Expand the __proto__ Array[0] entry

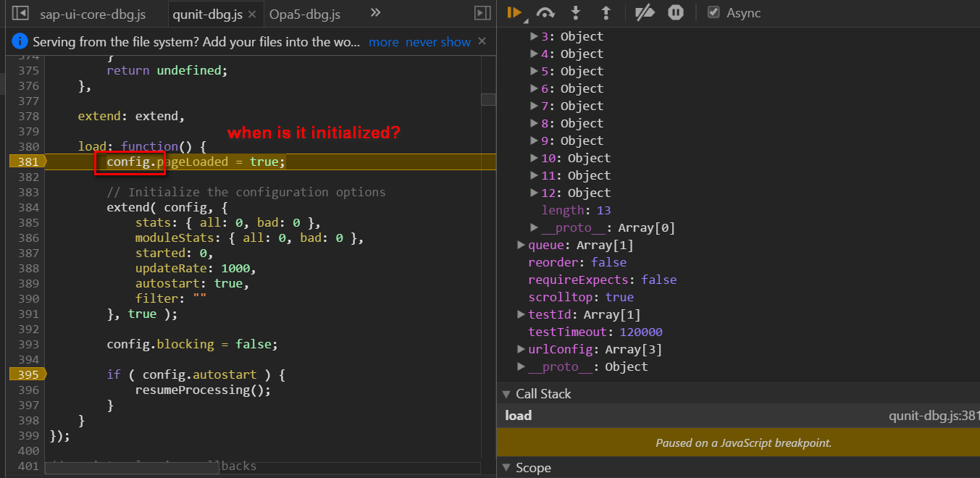(535, 227)
